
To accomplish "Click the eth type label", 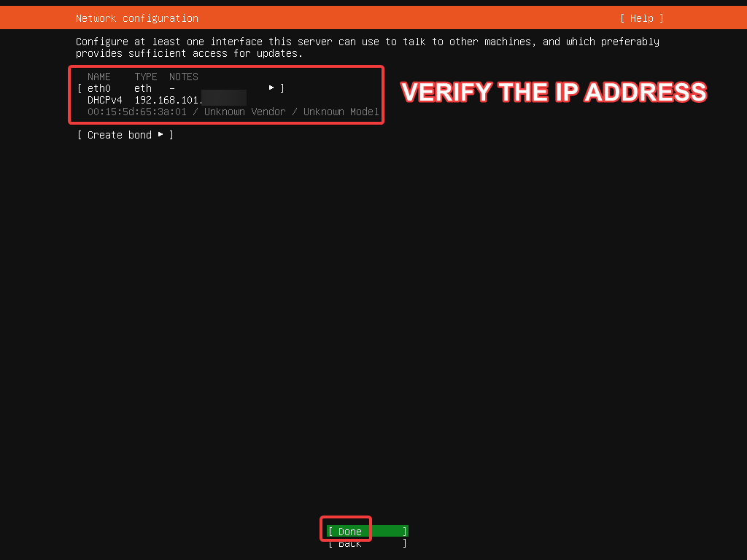I will click(142, 87).
